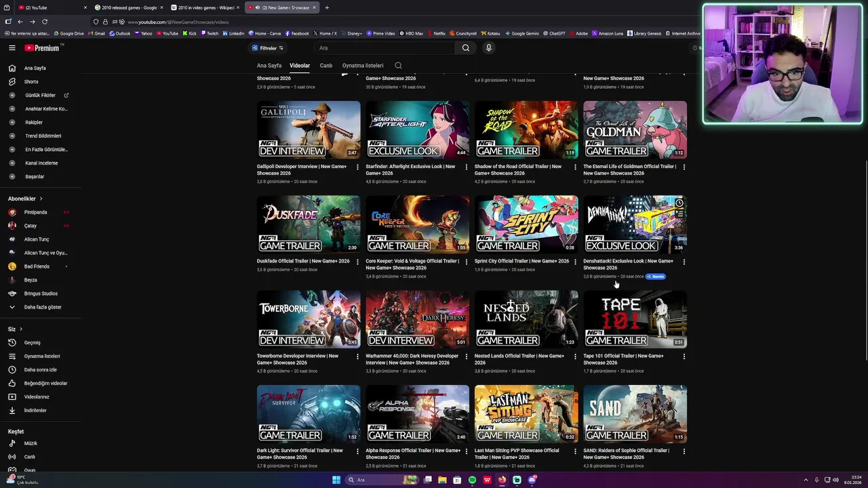Click Watch Later clock on Denshattack thumbnail

(679, 203)
